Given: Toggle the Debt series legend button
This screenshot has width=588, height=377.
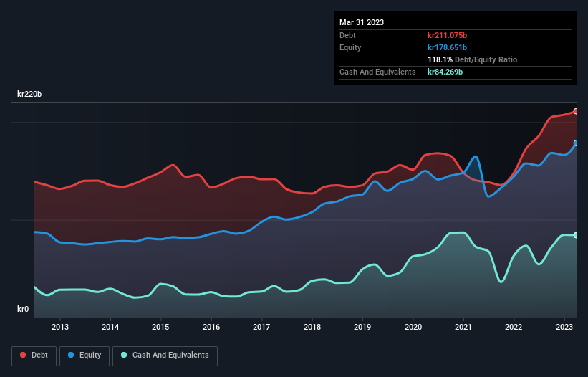Looking at the screenshot, I should [x=34, y=355].
